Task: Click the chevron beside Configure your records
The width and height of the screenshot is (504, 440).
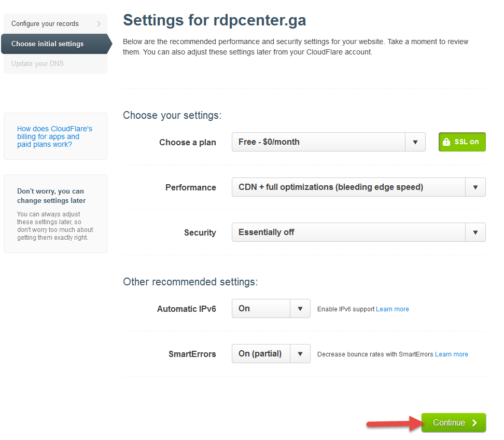Action: click(x=99, y=24)
